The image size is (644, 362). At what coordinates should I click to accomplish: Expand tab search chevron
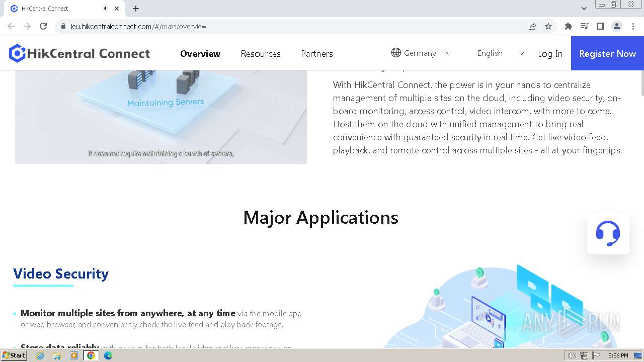[x=584, y=9]
